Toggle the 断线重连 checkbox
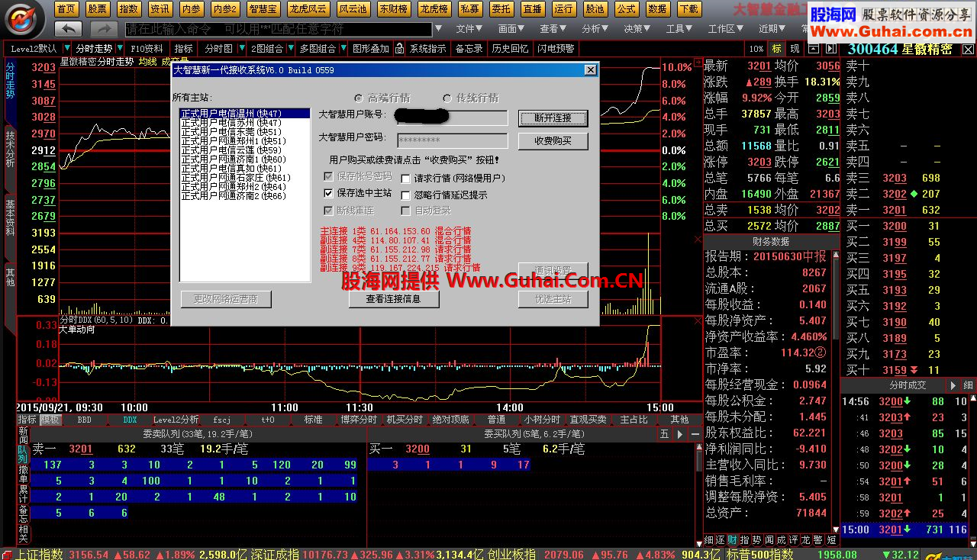Viewport: 977px width, 560px height. (329, 211)
